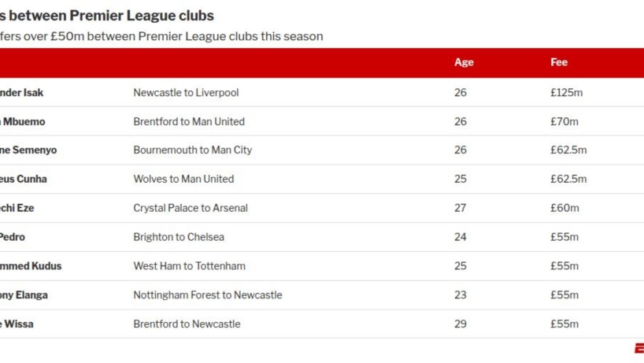
Task: Click the Wolves to Man United text
Action: 183,180
